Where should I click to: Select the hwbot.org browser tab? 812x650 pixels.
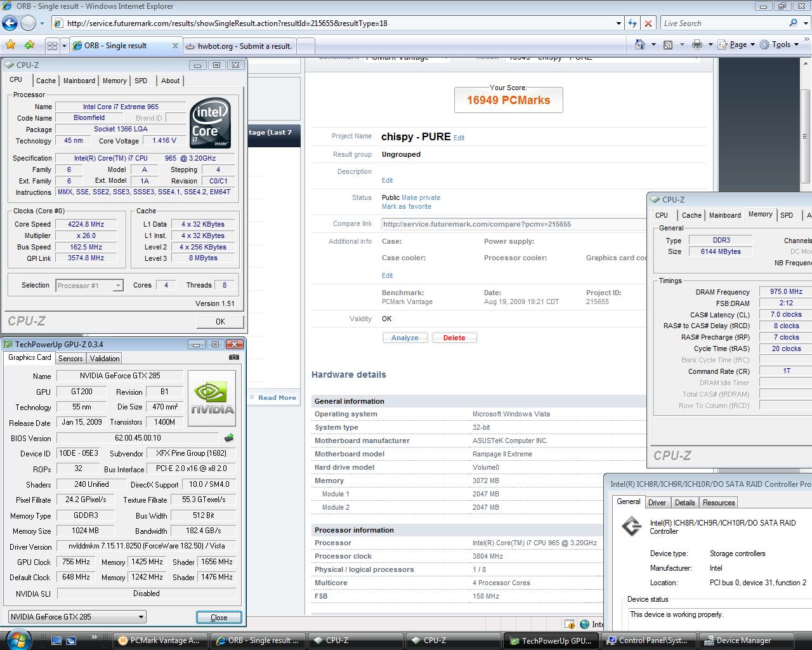(x=239, y=46)
